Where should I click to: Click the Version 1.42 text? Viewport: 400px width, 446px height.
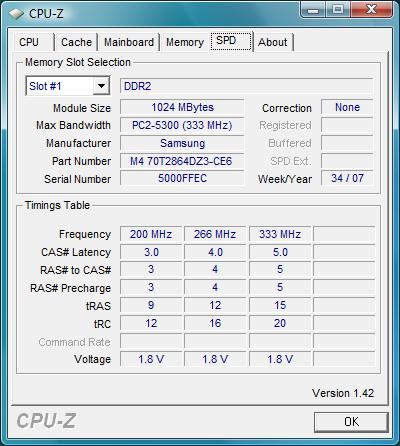coord(343,393)
